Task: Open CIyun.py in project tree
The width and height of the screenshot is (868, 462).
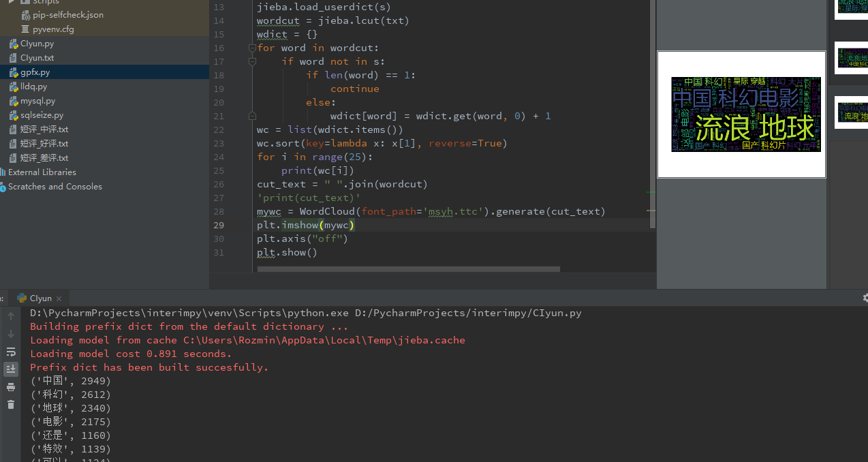Action: click(37, 44)
